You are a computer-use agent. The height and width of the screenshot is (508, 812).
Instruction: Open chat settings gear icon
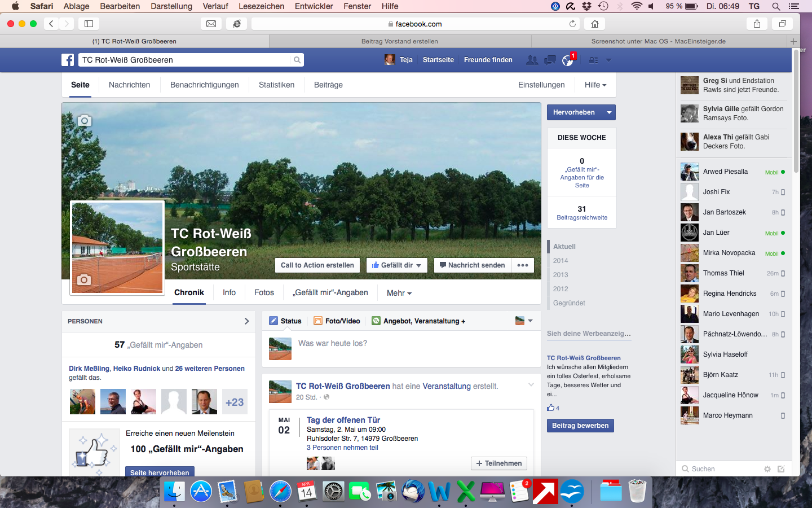(767, 469)
